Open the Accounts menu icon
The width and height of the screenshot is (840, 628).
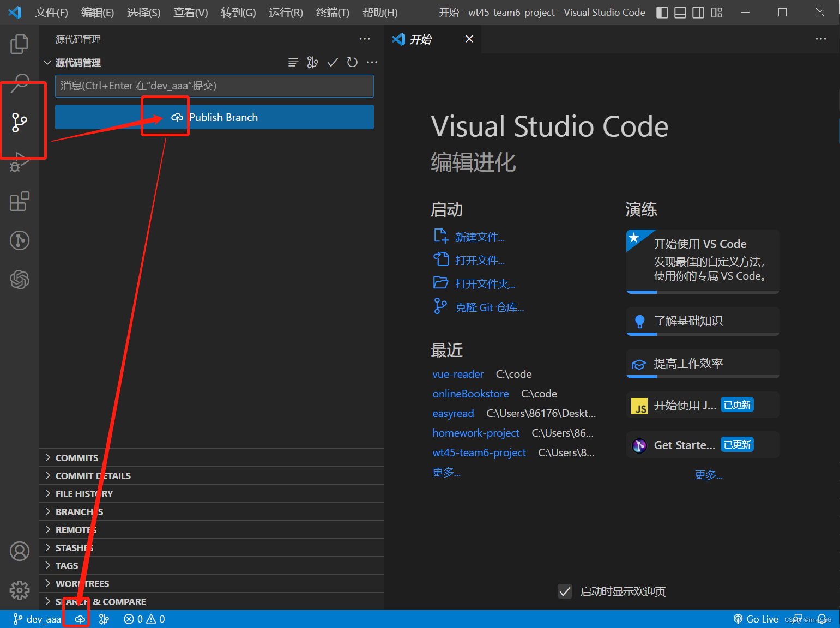[20, 551]
